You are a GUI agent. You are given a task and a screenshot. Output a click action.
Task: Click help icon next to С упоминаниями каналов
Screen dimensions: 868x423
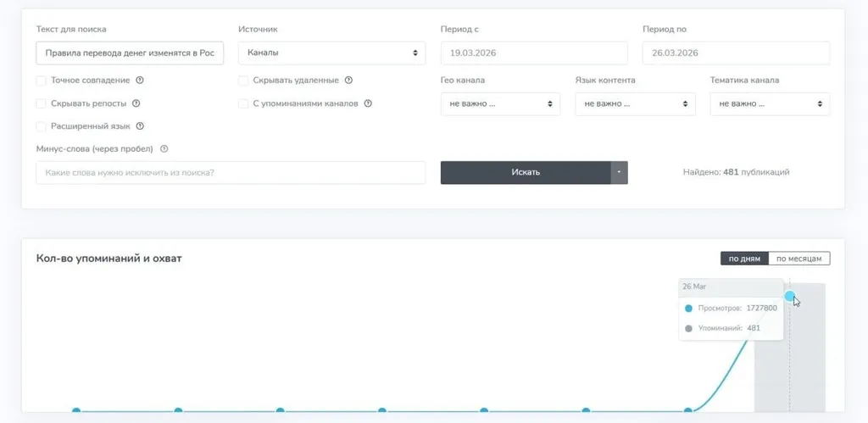point(369,103)
